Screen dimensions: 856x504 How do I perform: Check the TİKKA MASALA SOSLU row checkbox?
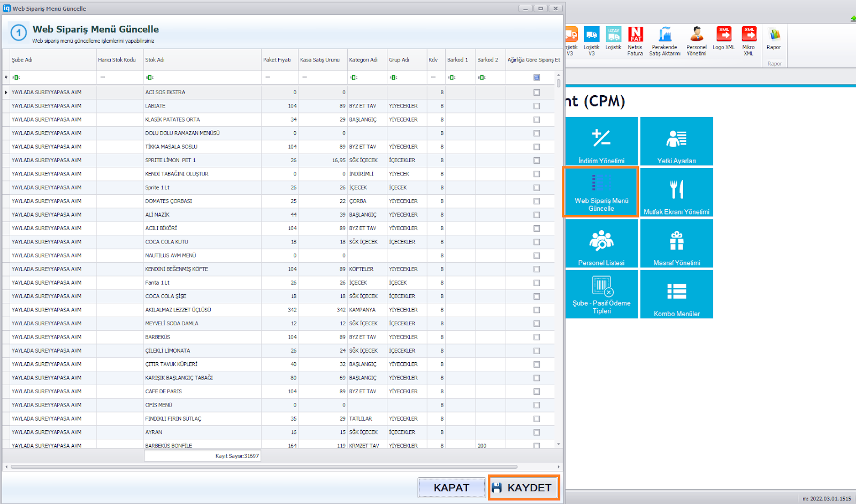tap(537, 147)
